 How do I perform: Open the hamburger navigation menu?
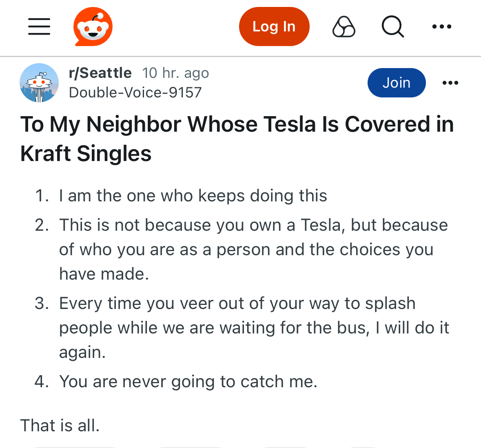39,26
